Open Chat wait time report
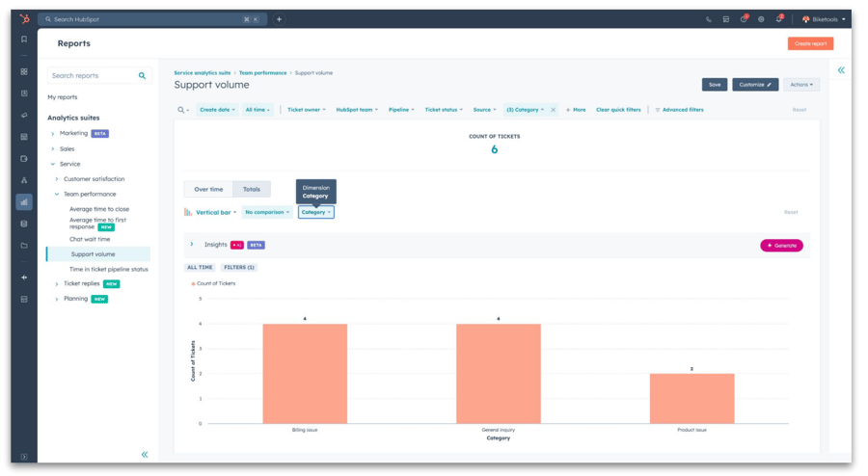The height and width of the screenshot is (476, 868). pos(90,239)
